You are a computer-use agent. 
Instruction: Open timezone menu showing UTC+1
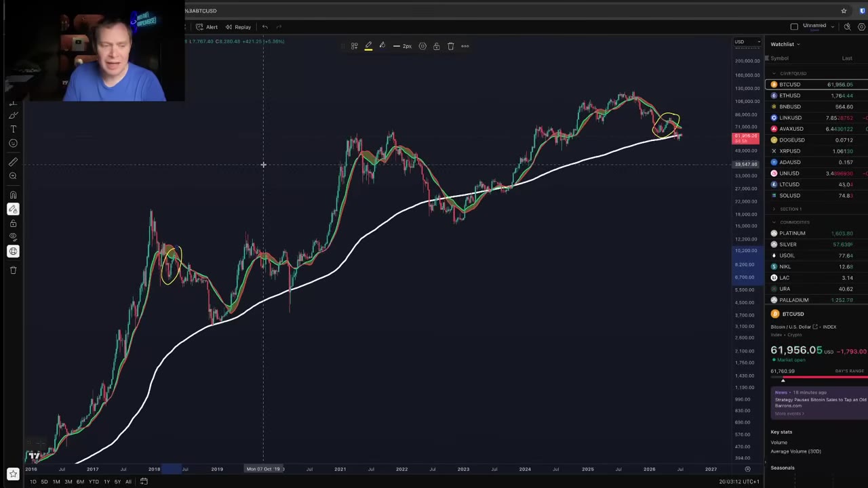click(739, 481)
